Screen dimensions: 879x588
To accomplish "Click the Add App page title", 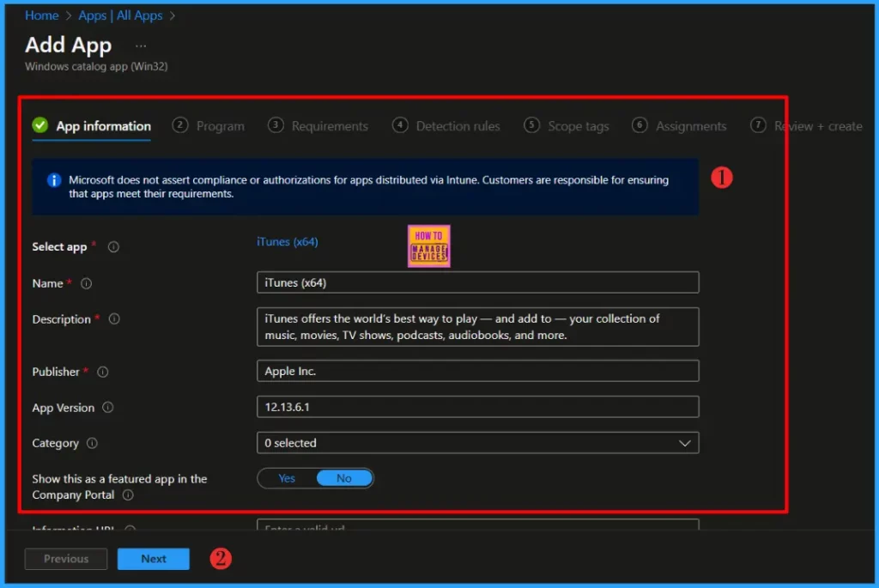I will click(x=69, y=45).
